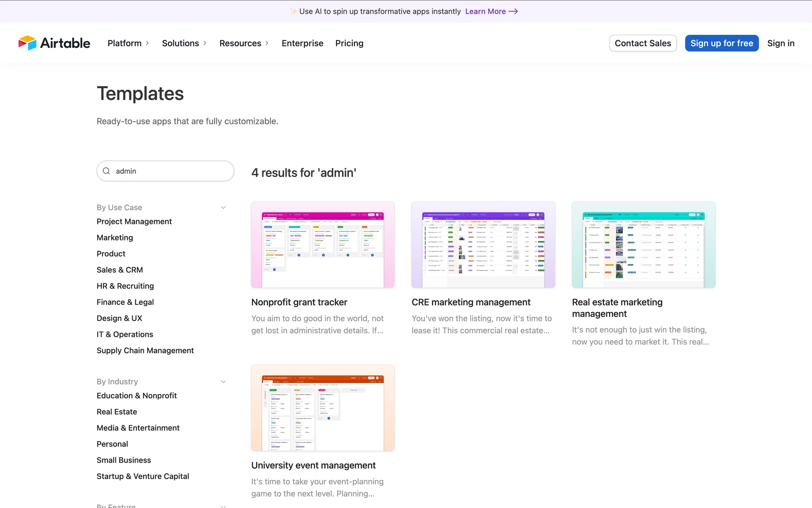The width and height of the screenshot is (812, 508).
Task: Select the Real Estate industry filter
Action: [117, 412]
